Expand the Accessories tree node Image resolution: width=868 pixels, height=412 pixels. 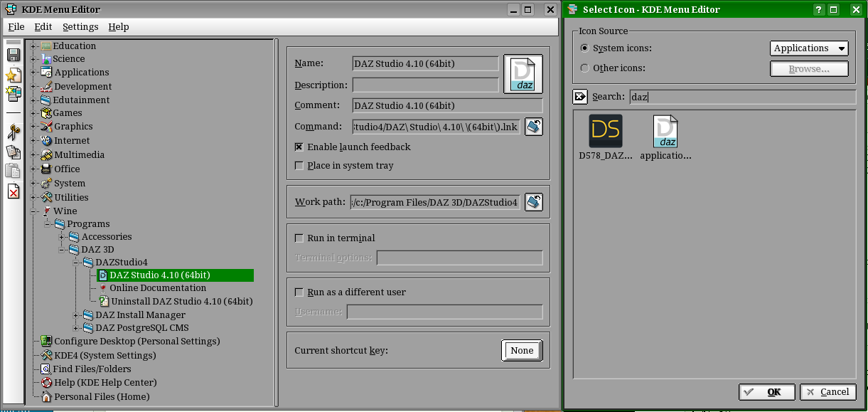[62, 237]
